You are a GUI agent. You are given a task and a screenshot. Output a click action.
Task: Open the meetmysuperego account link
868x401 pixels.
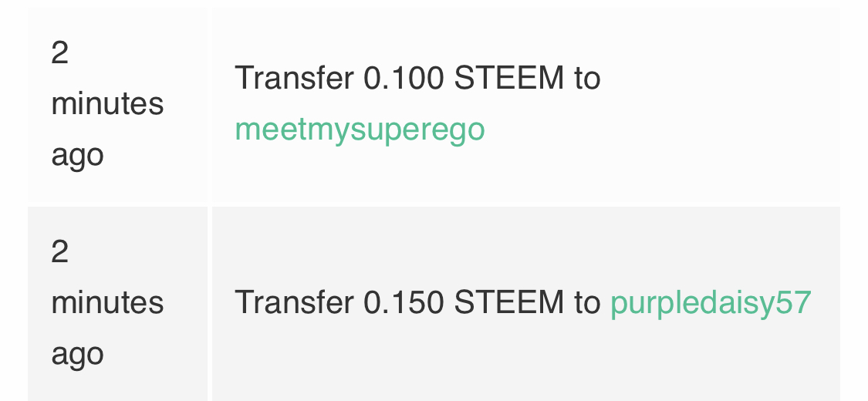pyautogui.click(x=360, y=130)
